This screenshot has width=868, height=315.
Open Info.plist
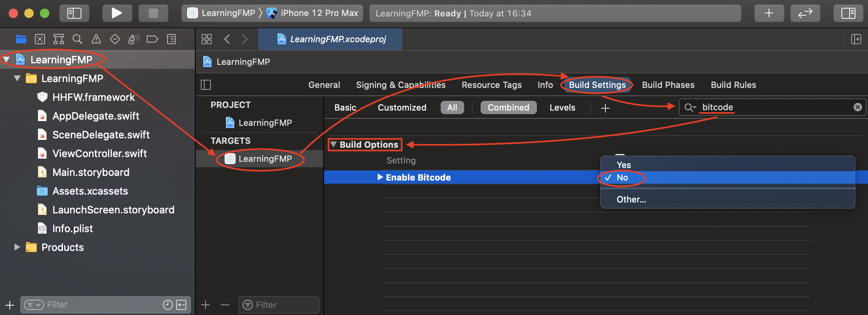click(x=72, y=228)
